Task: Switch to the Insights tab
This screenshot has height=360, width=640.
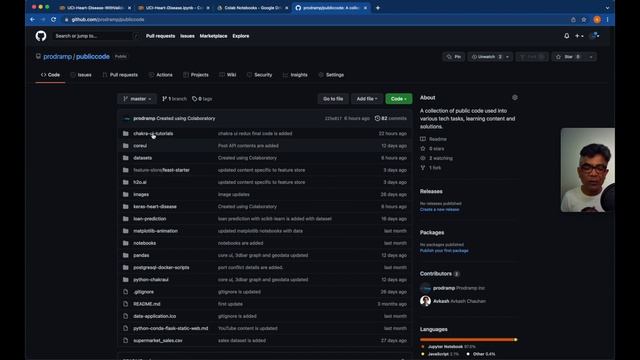Action: pyautogui.click(x=295, y=75)
